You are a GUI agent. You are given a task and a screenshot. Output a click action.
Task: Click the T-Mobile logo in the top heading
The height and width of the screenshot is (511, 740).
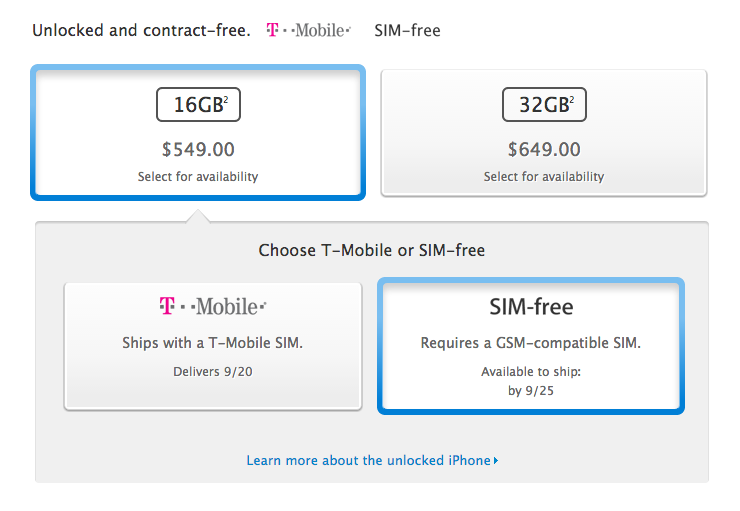tap(308, 30)
